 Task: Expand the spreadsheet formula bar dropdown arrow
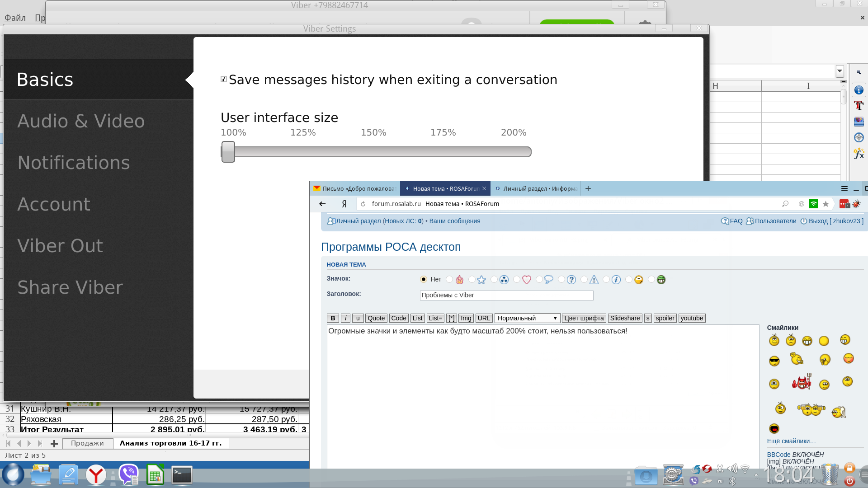coord(840,71)
